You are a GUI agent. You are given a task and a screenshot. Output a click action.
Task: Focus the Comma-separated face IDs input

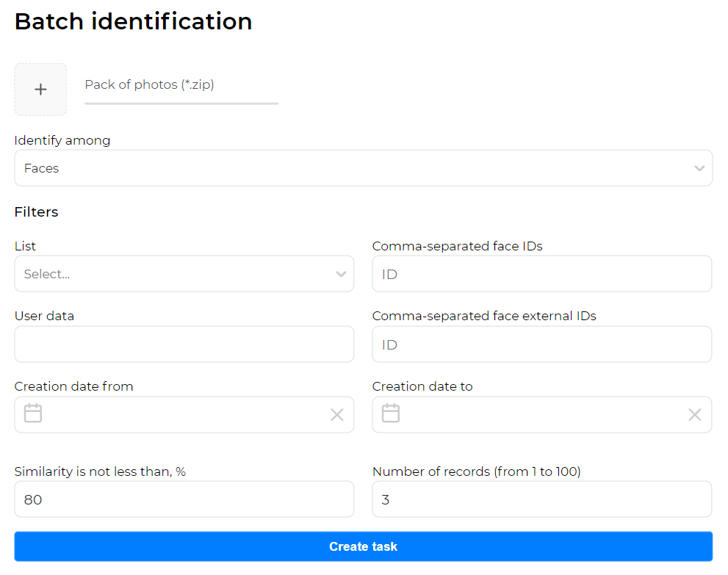[x=541, y=275]
